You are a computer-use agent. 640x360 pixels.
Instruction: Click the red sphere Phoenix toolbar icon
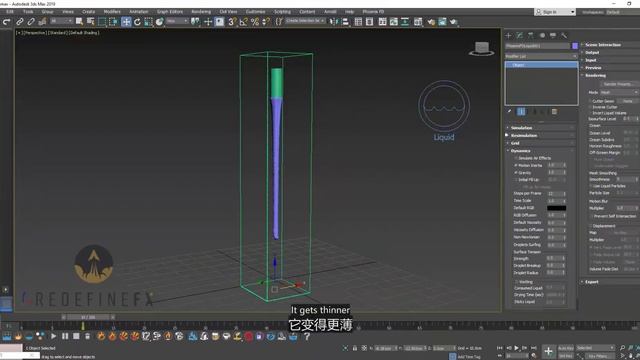coord(249,336)
